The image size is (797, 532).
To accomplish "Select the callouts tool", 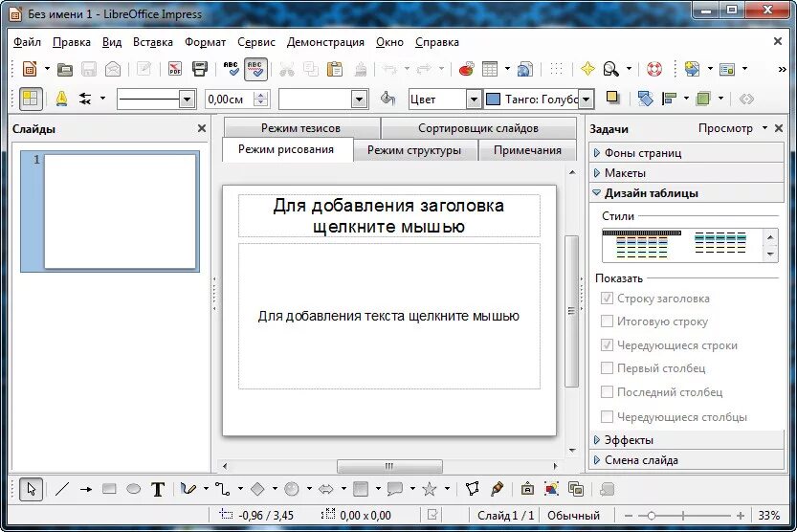I will tap(395, 489).
